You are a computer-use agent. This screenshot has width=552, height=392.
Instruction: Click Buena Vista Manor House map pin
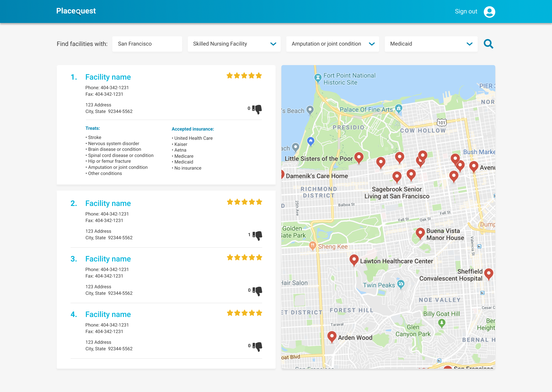coord(420,233)
